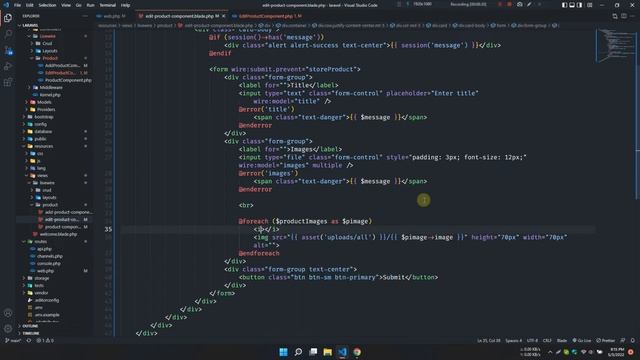This screenshot has height=360, width=640.
Task: Collapse the LARAVEL root folder
Action: coord(30,25)
